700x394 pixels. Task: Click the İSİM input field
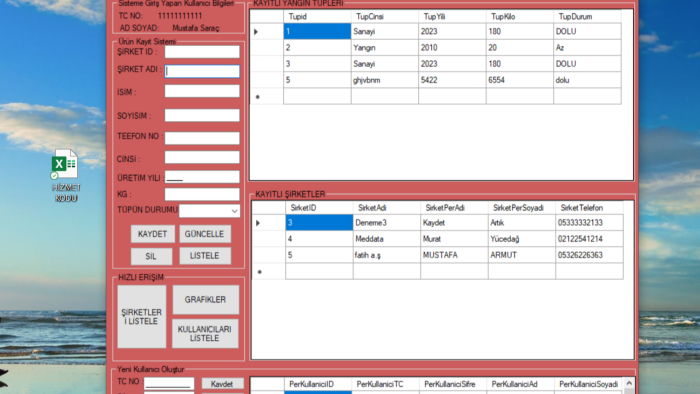(202, 91)
